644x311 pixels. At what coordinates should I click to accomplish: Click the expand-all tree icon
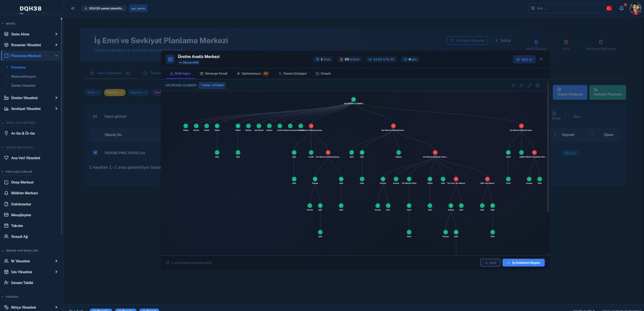tap(513, 85)
